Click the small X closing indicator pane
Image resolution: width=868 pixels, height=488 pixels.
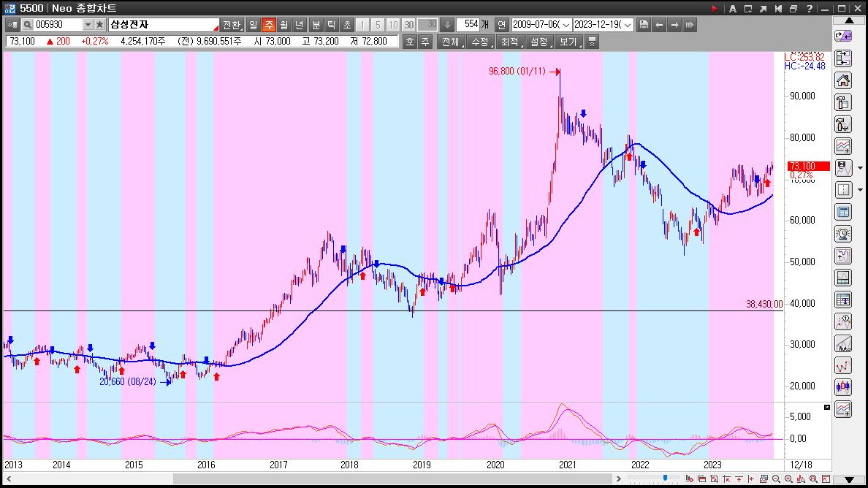pyautogui.click(x=827, y=407)
